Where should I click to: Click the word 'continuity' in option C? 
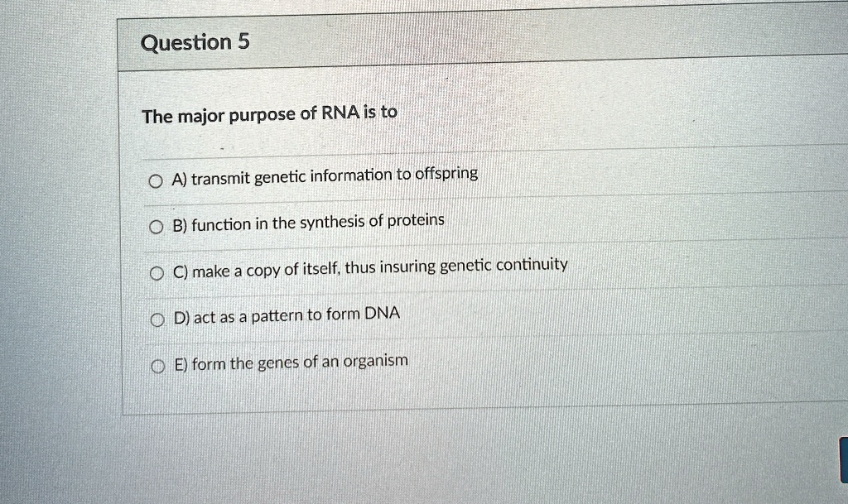click(x=532, y=265)
